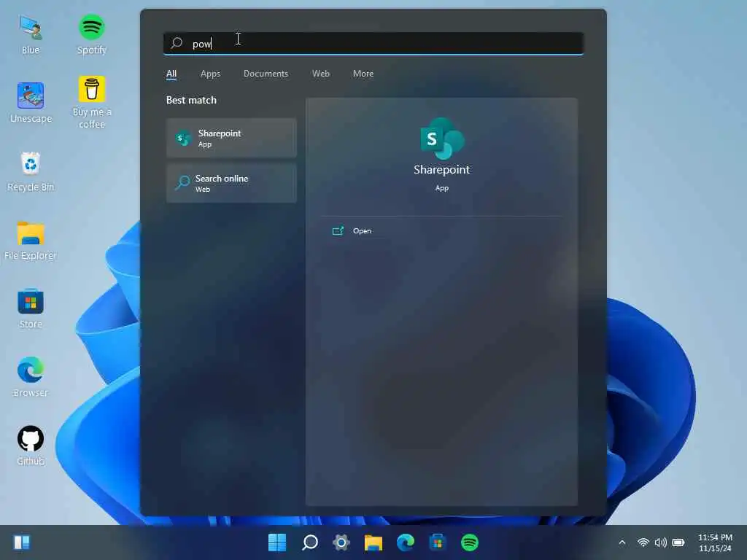This screenshot has width=747, height=560.
Task: Open File Explorer from the taskbar
Action: point(373,542)
